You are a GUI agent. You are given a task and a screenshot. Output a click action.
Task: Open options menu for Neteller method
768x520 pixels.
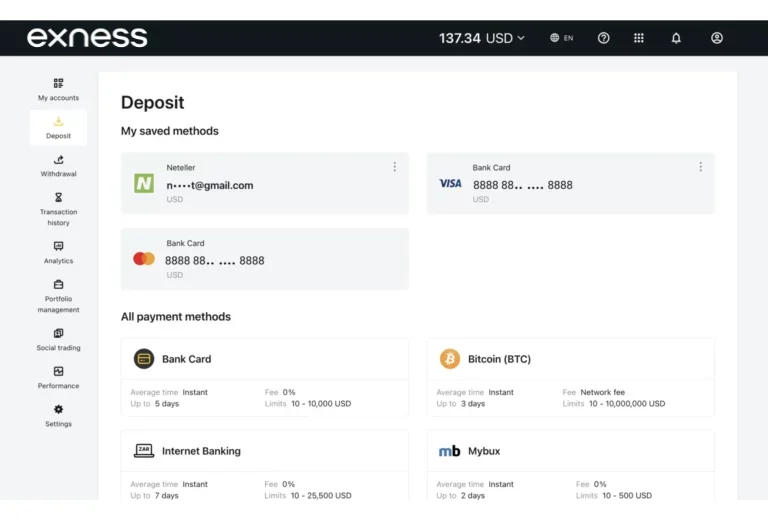click(x=394, y=167)
